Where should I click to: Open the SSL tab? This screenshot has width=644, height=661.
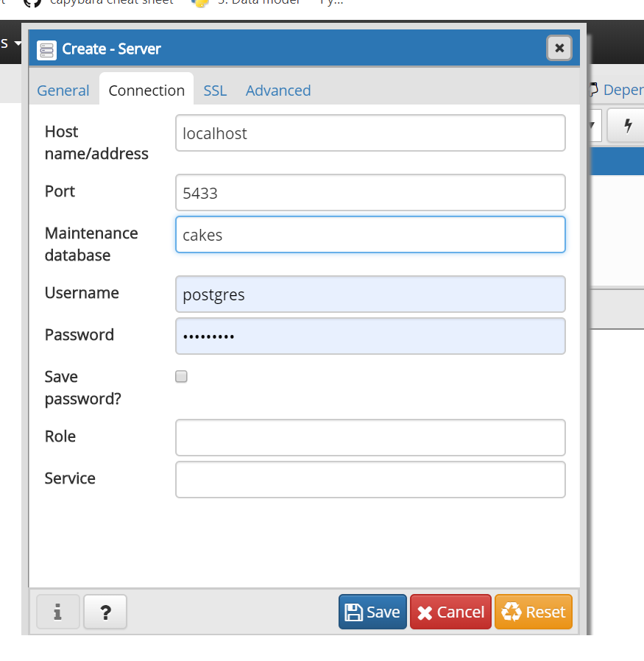point(215,91)
